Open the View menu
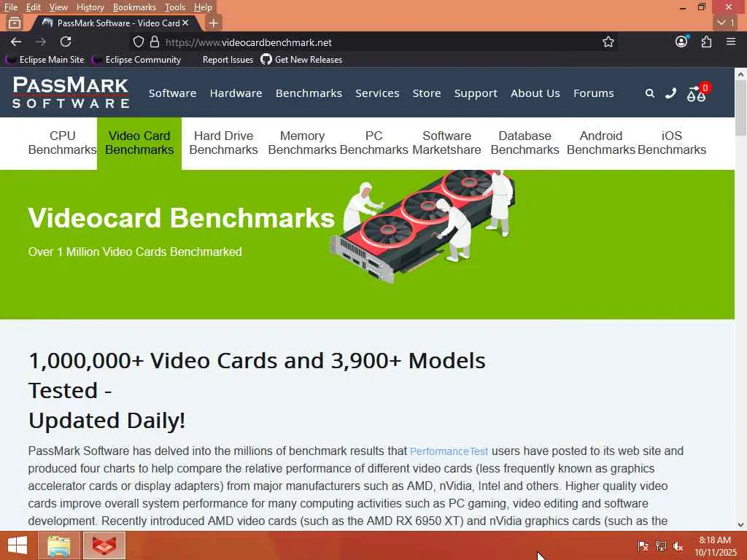Viewport: 747px width, 560px height. pyautogui.click(x=58, y=7)
